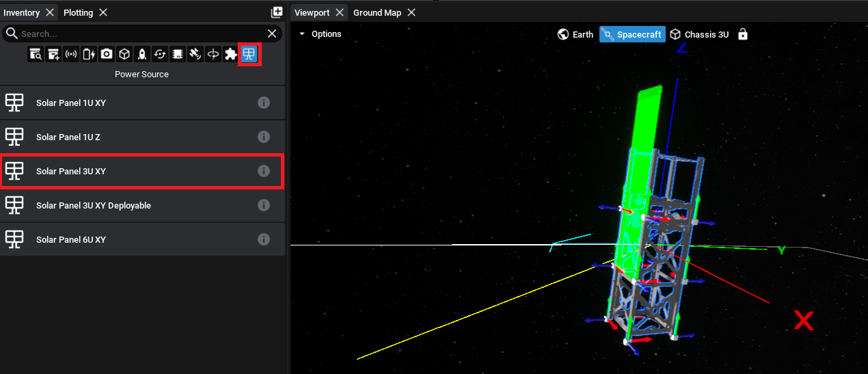Image resolution: width=868 pixels, height=374 pixels.
Task: Click the antenna signal category icon
Action: point(71,54)
